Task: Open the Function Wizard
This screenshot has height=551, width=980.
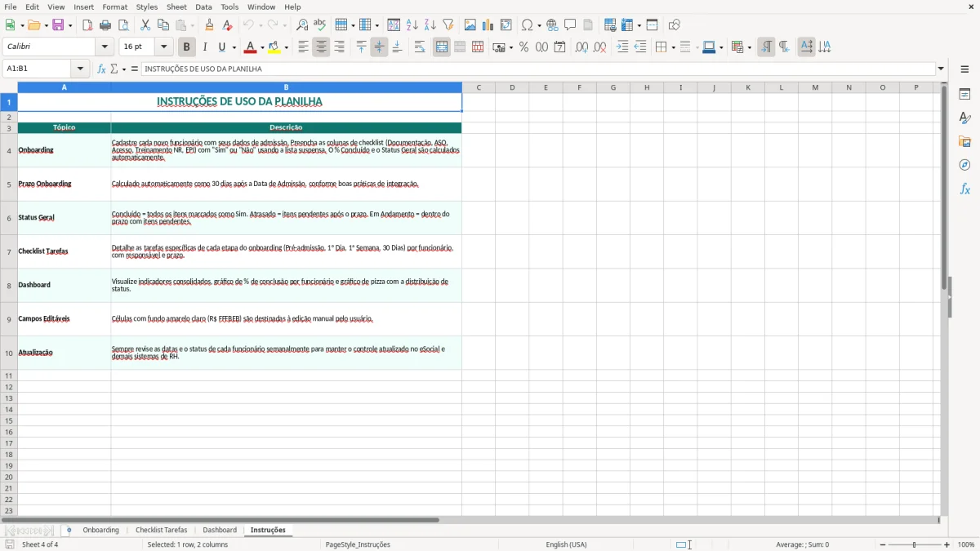Action: point(101,69)
